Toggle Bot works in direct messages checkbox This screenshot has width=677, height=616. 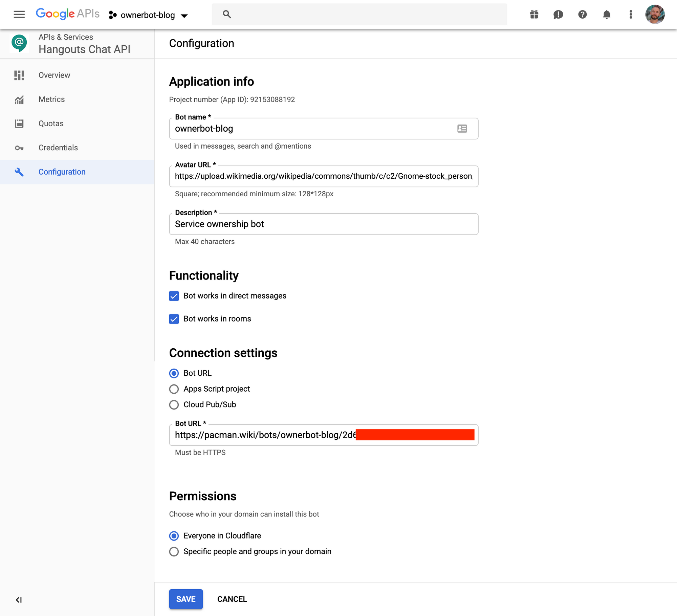174,296
